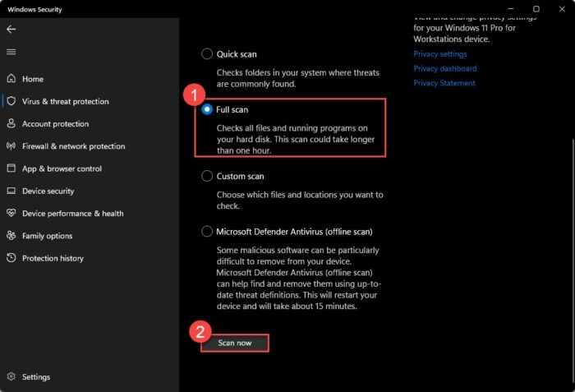Click the Device performance heart icon

[x=11, y=213]
